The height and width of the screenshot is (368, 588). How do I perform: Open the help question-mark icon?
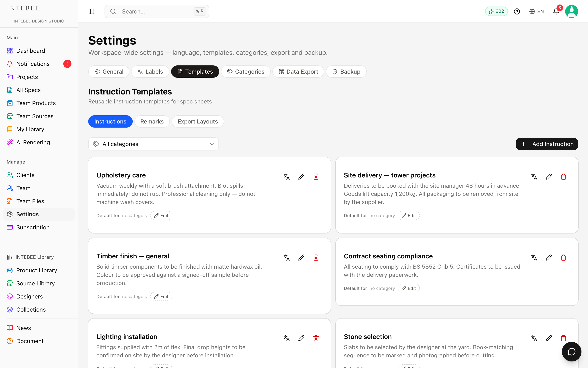(x=517, y=11)
